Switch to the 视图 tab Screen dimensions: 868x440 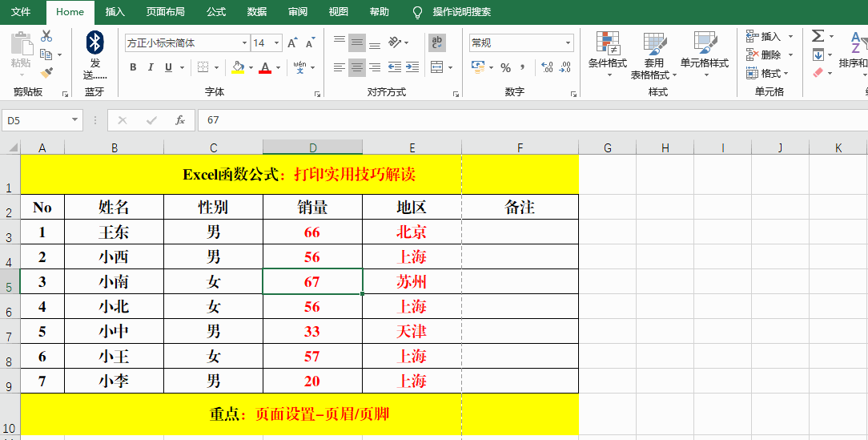[x=338, y=12]
